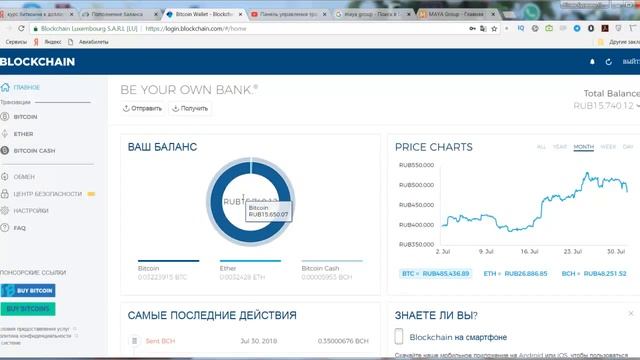Click the saved password key icon
Viewport: 640px width, 360px height.
pyautogui.click(x=472, y=29)
